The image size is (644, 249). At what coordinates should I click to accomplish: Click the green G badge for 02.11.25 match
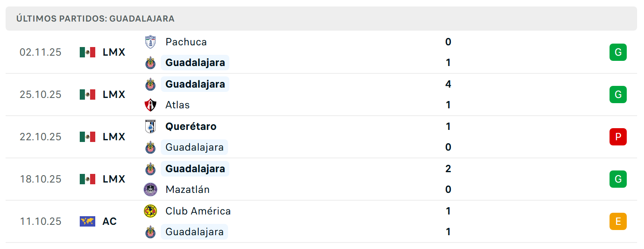(x=618, y=52)
